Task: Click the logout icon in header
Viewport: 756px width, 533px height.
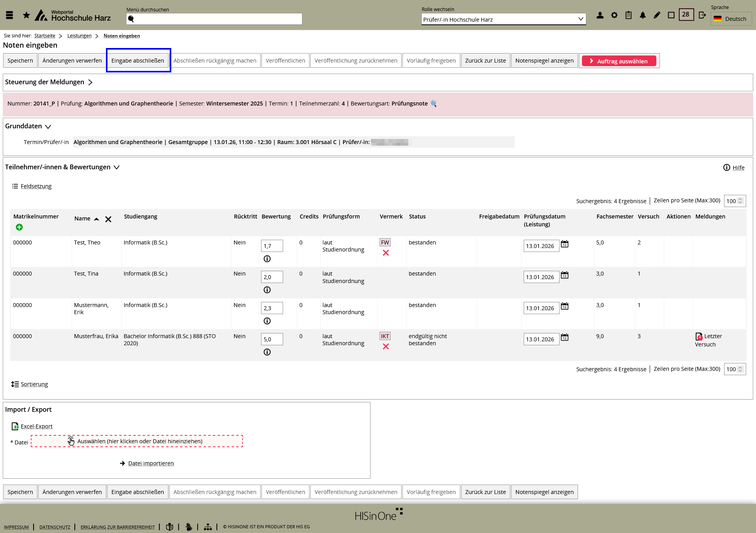Action: point(702,15)
